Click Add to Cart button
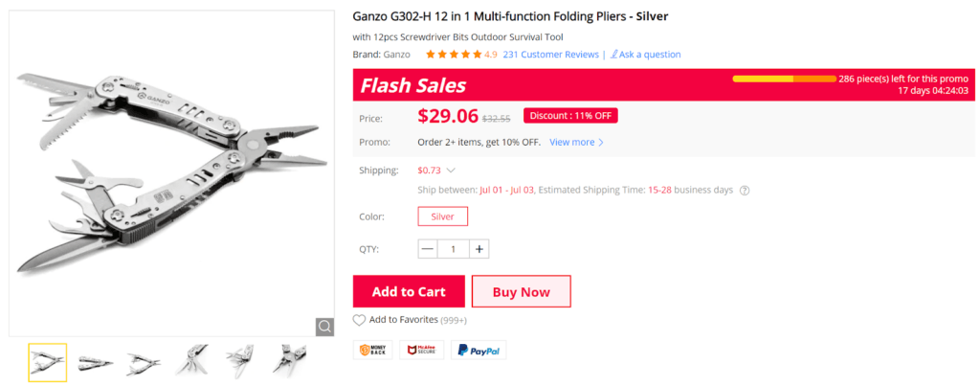This screenshot has width=980, height=387. click(408, 292)
